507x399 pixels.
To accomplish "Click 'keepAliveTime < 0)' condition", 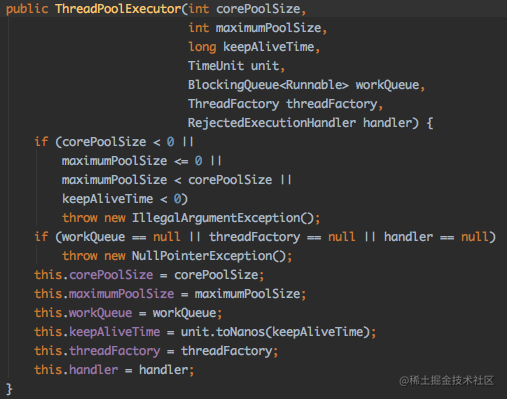I will (x=125, y=199).
